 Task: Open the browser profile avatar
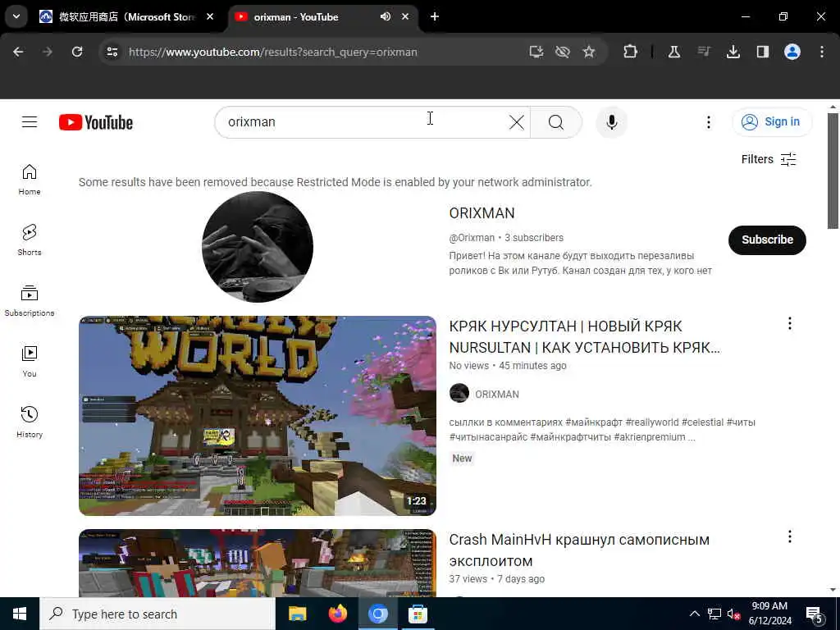tap(792, 52)
